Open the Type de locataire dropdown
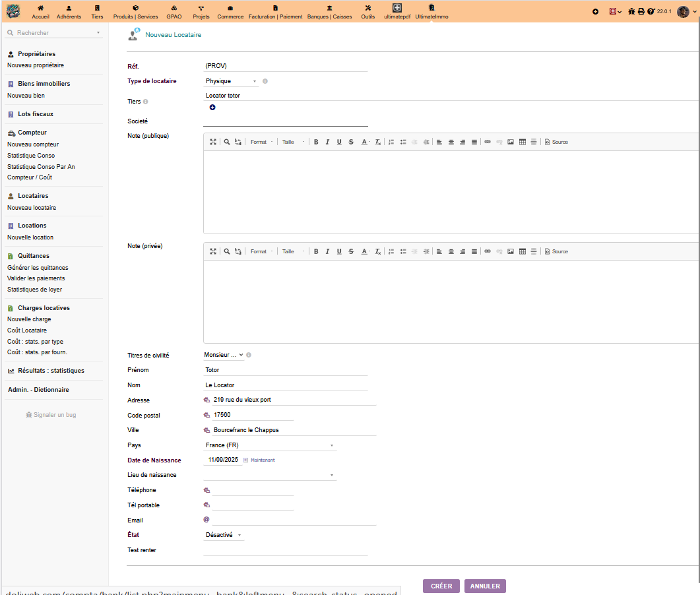The width and height of the screenshot is (700, 595). pos(231,82)
